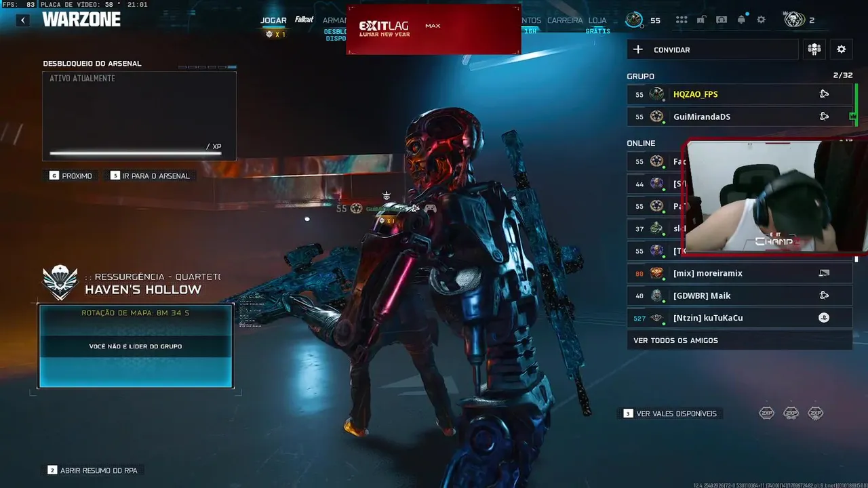Viewport: 868px width, 488px height.
Task: Click PC platform icon on moreiramix row
Action: pyautogui.click(x=824, y=273)
